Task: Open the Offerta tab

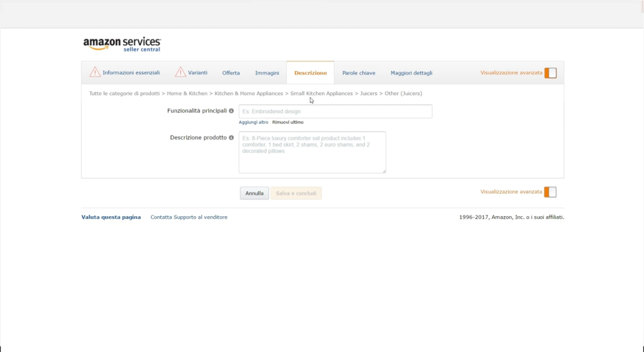Action: click(231, 73)
